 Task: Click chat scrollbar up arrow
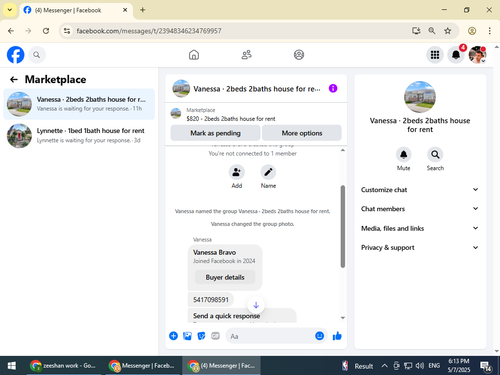pyautogui.click(x=342, y=150)
